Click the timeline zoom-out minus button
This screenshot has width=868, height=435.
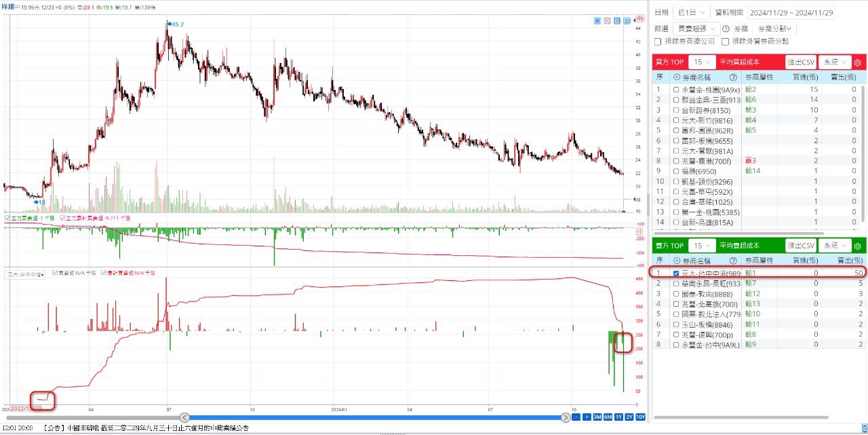click(x=576, y=417)
